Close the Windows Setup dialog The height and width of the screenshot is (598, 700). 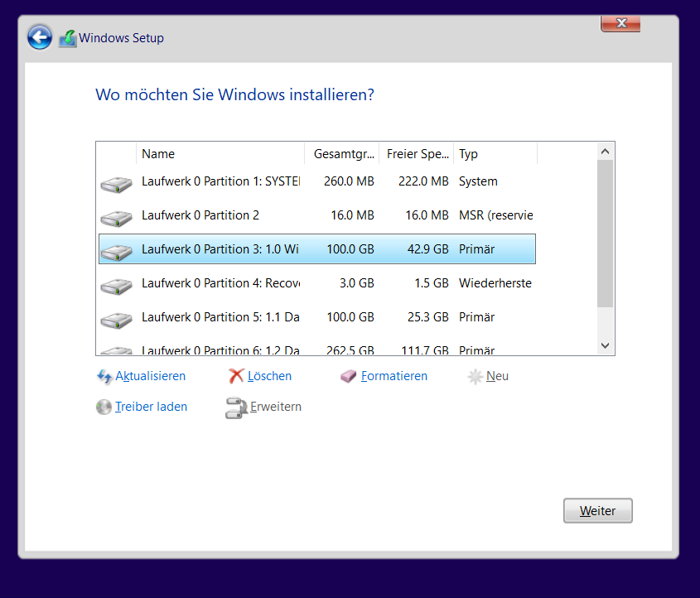[x=620, y=24]
